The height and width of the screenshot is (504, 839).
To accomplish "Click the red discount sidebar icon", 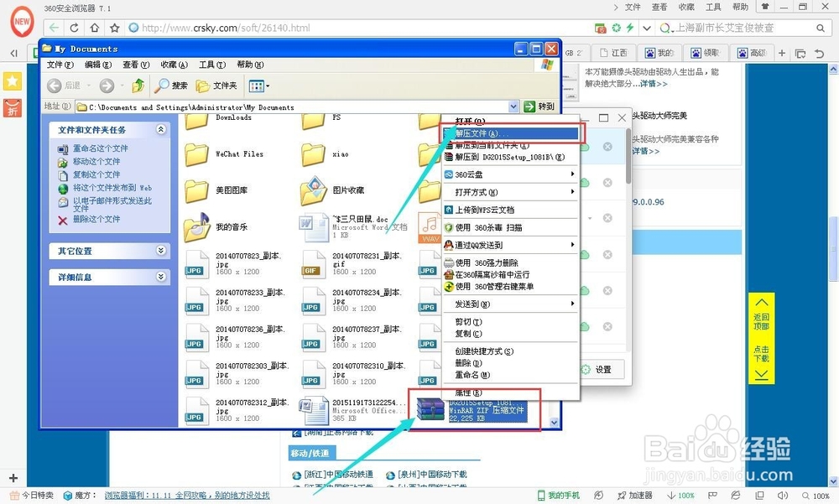I will pyautogui.click(x=13, y=108).
